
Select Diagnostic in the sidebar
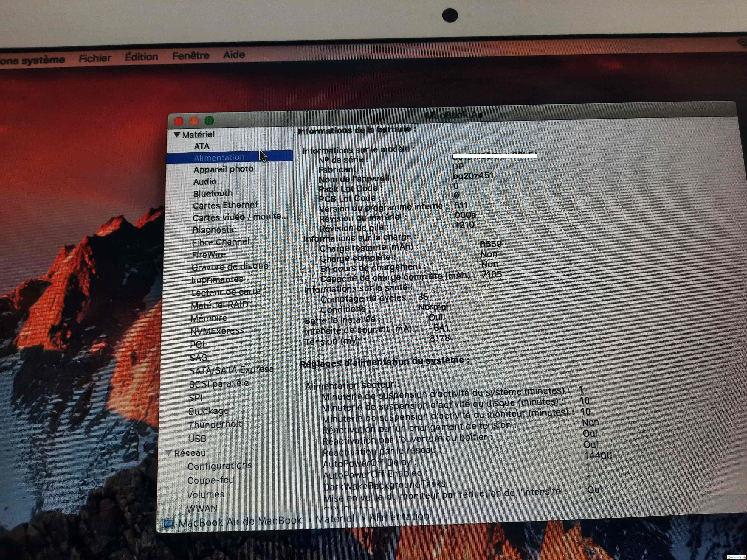coord(214,230)
